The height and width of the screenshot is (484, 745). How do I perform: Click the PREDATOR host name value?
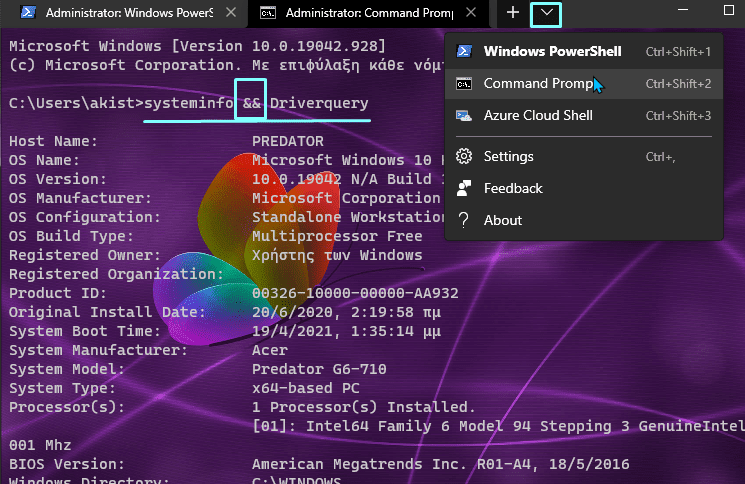point(288,141)
